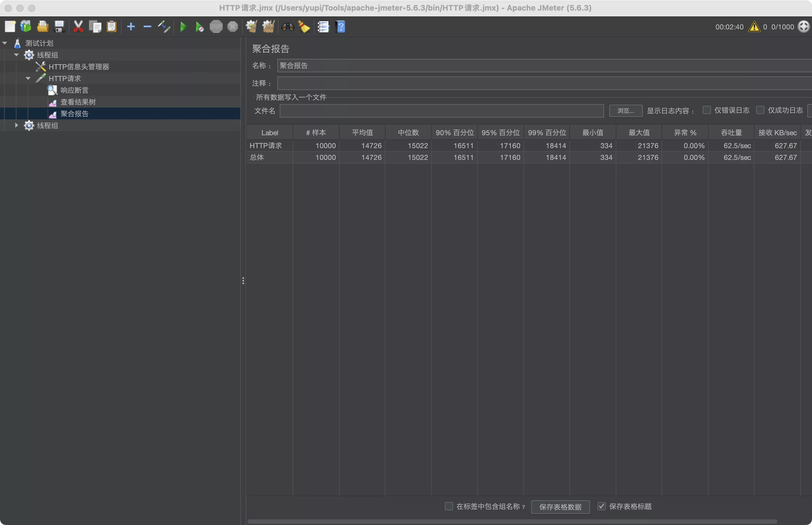Sort table by 99% 百分位 column header
Image resolution: width=812 pixels, height=525 pixels.
547,132
